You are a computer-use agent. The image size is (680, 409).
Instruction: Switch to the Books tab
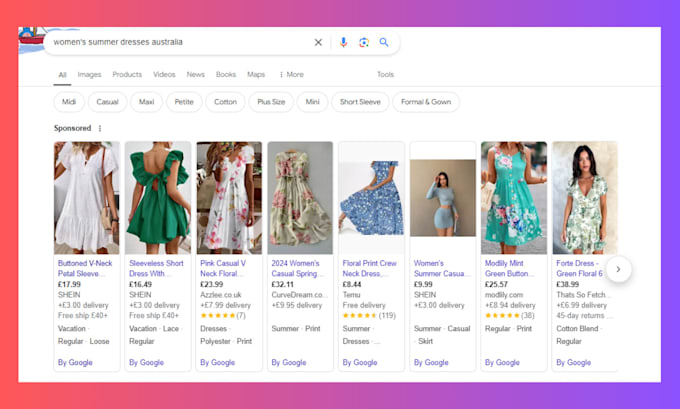pos(226,75)
